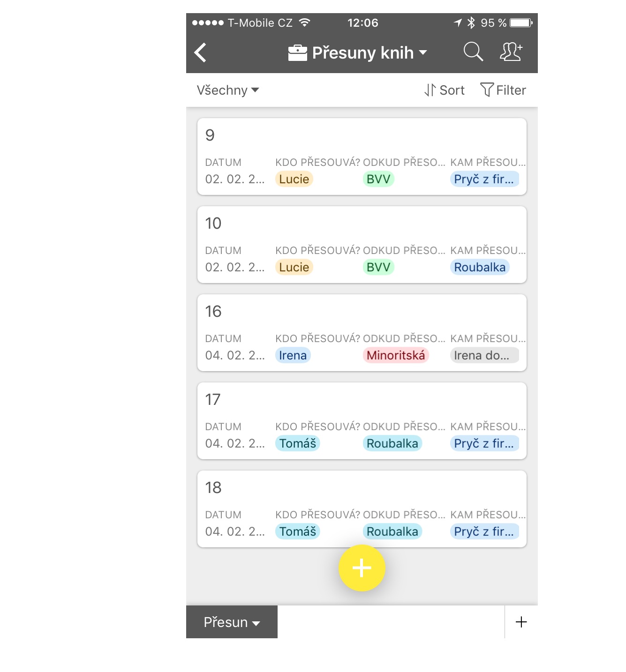Add a new tab with the bottom plus icon
Screen dimensions: 626x672
point(521,622)
